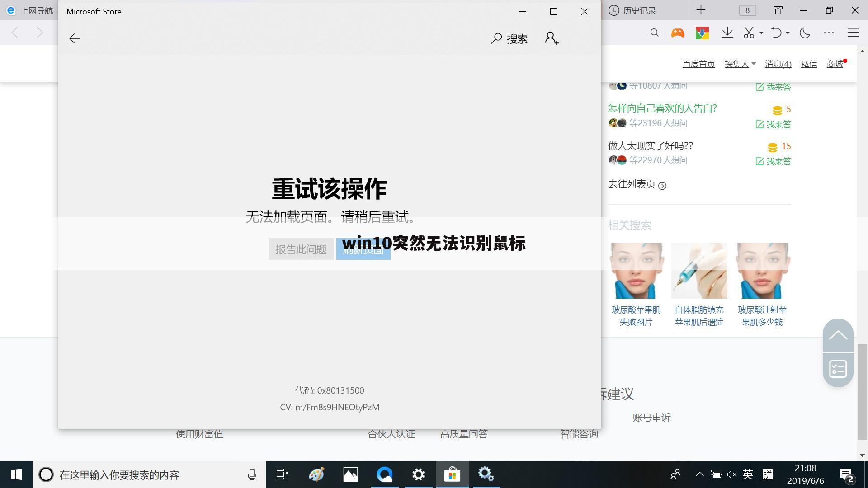This screenshot has height=488, width=868.
Task: Open the browser skin shirt icon
Action: 778,10
